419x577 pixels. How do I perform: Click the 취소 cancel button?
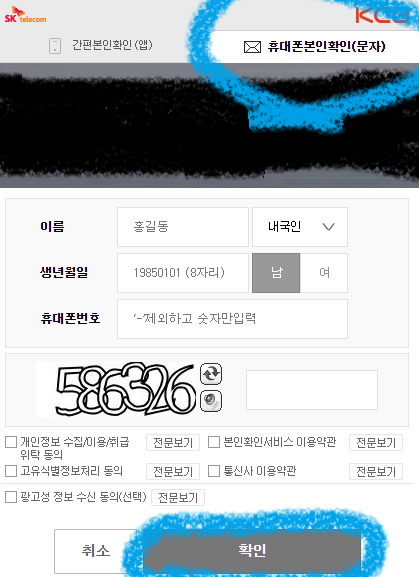pyautogui.click(x=96, y=551)
